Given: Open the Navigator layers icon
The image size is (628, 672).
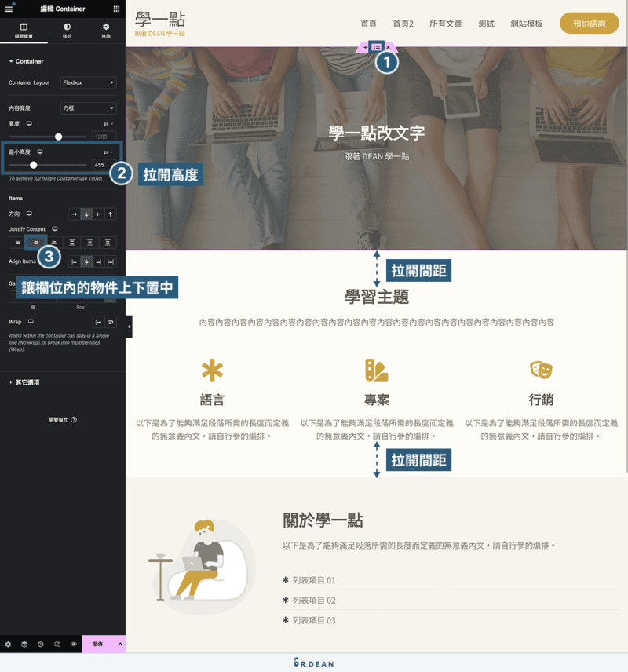Looking at the screenshot, I should [24, 644].
